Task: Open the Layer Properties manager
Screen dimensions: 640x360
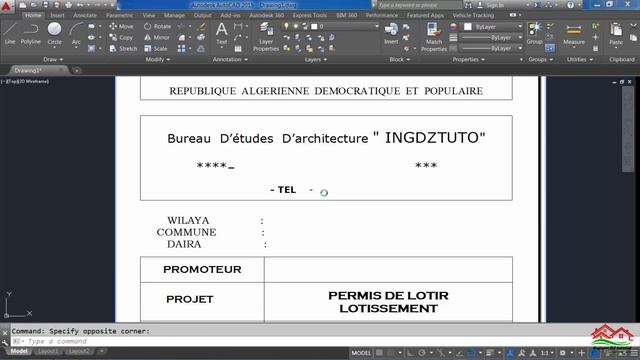Action: pos(266,37)
